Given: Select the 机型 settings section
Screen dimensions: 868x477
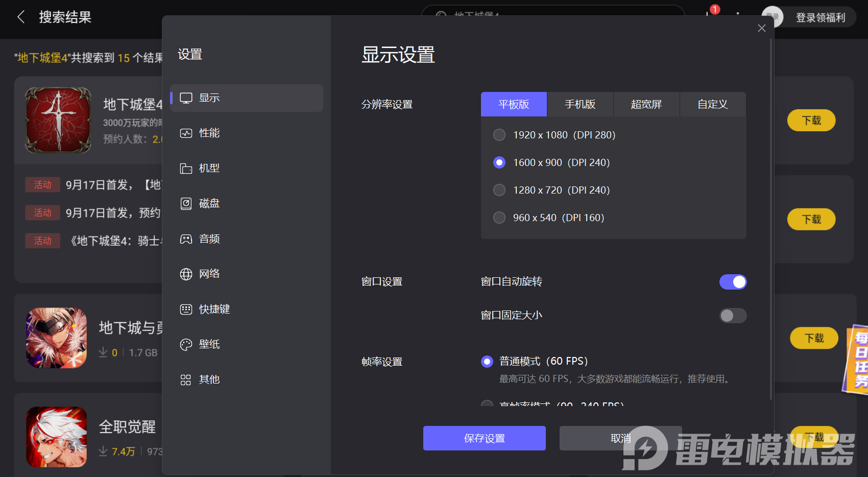Looking at the screenshot, I should 209,168.
